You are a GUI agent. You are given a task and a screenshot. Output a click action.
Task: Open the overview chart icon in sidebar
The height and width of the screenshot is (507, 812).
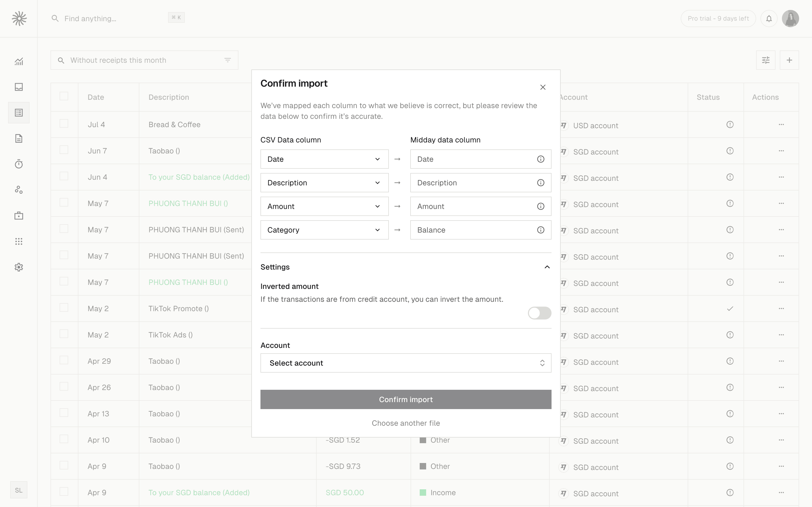19,61
